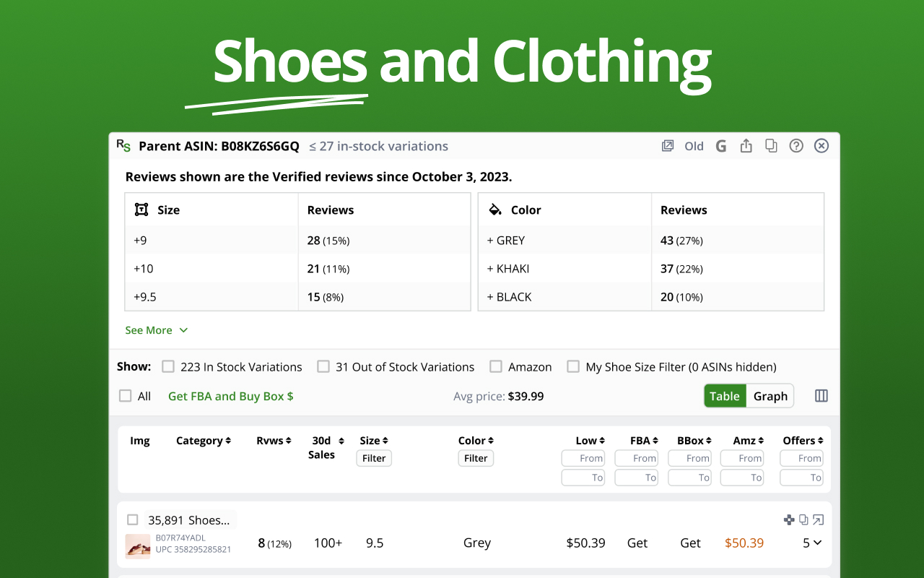
Task: Open the help question mark icon
Action: click(796, 146)
